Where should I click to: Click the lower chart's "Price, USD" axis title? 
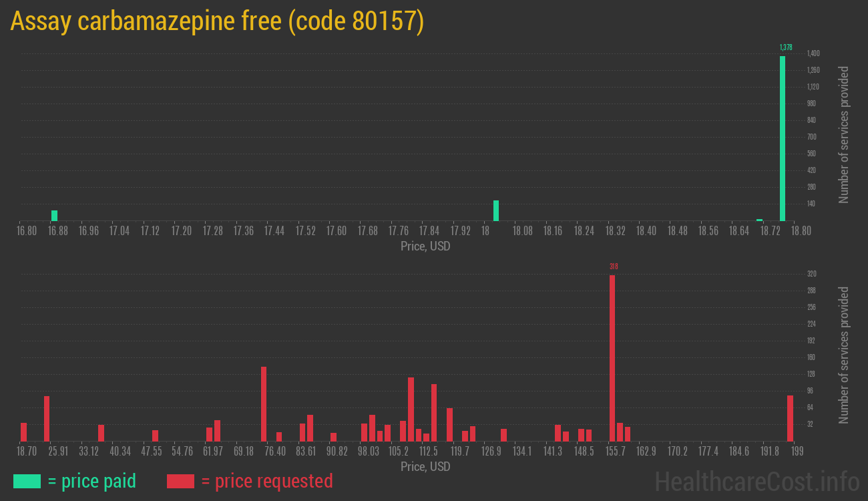pos(425,466)
